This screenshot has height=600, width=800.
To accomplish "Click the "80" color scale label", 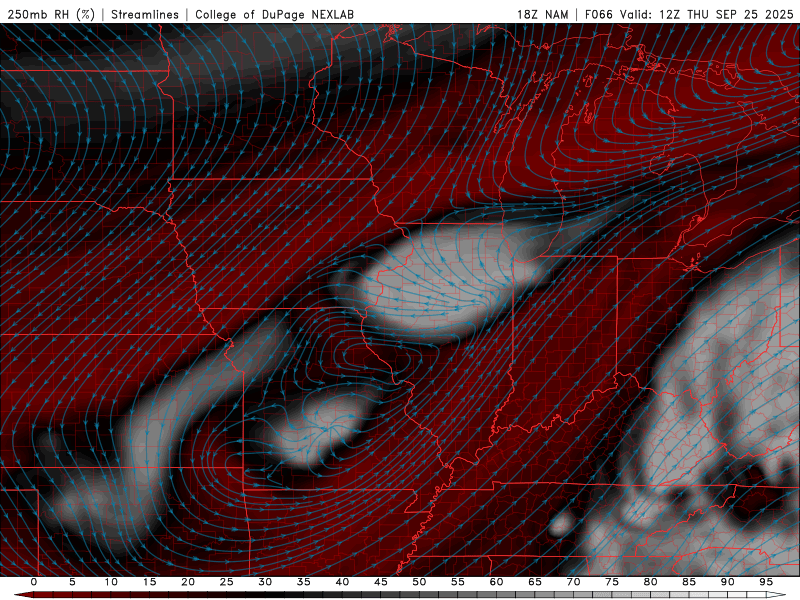I will [650, 582].
